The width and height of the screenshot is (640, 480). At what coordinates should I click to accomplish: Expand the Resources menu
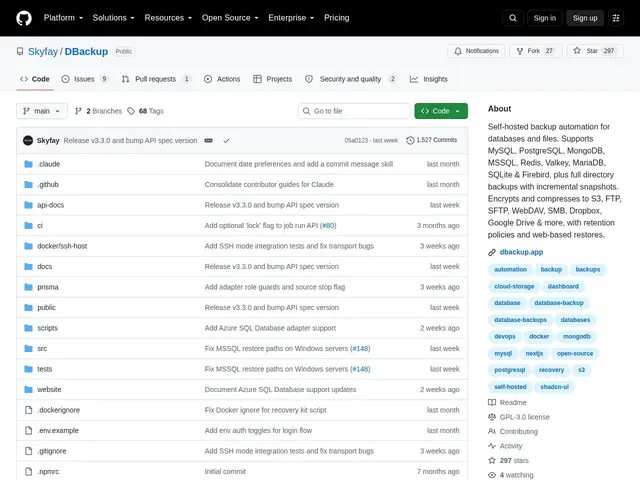(168, 18)
